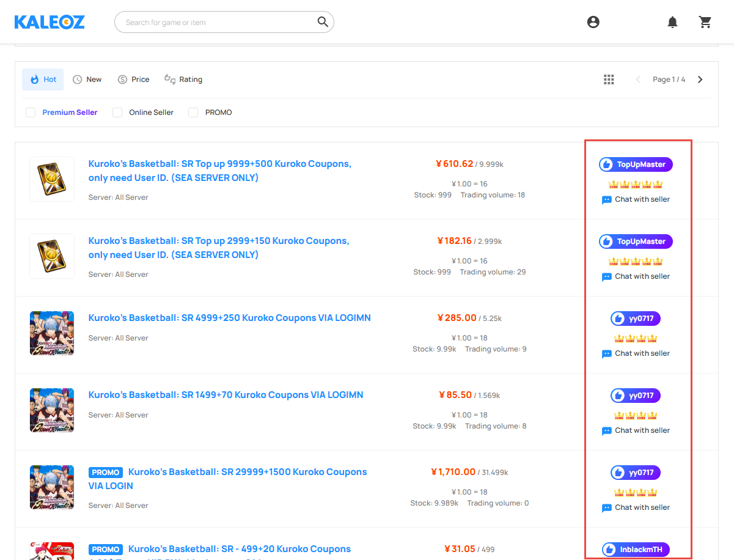Viewport: 734px width, 560px height.
Task: Click thumbs-up badge on 29999+1500 seller
Action: (618, 473)
